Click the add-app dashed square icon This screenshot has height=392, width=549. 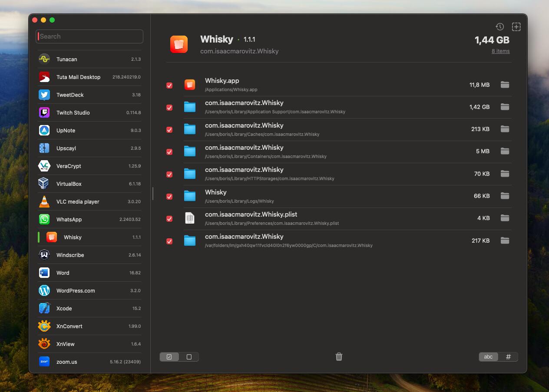coord(516,27)
